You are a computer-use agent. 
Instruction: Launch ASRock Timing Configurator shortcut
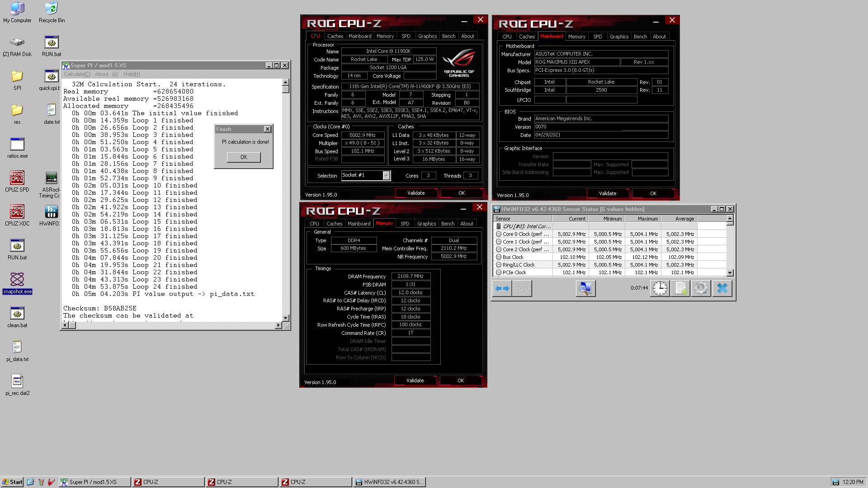tap(51, 184)
